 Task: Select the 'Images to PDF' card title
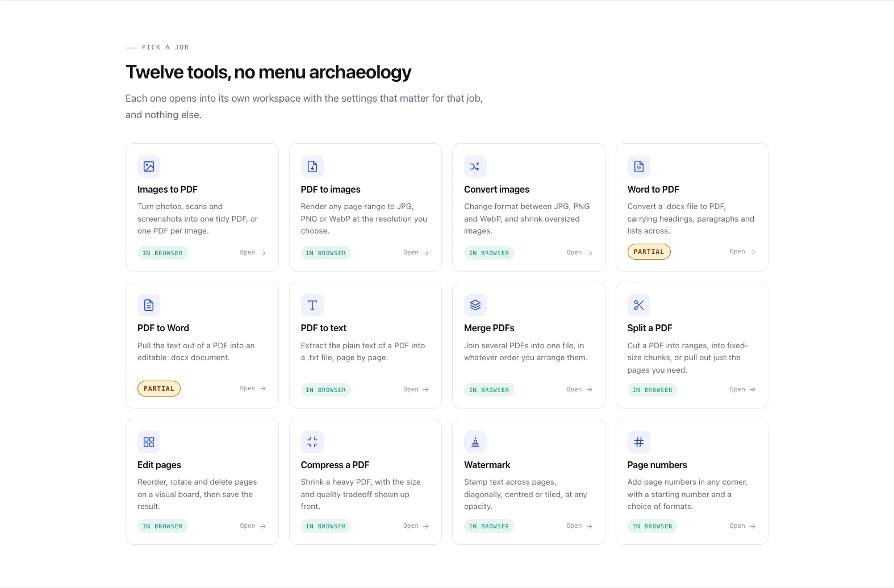pyautogui.click(x=168, y=189)
